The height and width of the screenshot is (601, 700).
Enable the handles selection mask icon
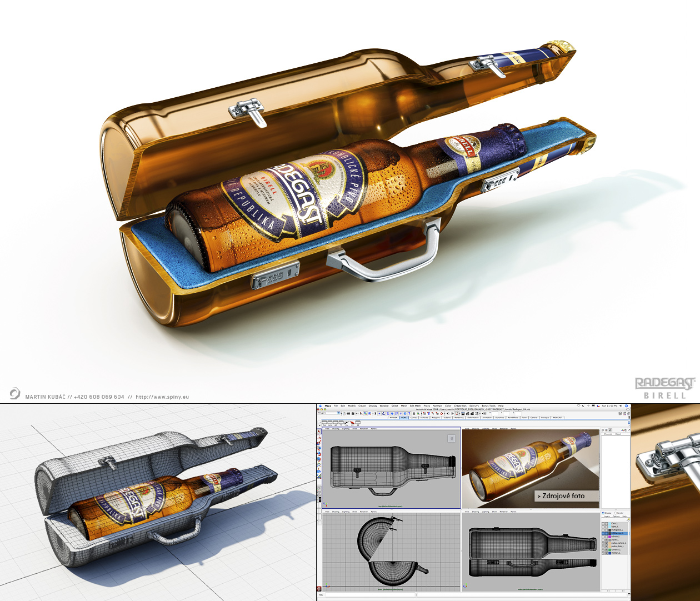[x=379, y=413]
